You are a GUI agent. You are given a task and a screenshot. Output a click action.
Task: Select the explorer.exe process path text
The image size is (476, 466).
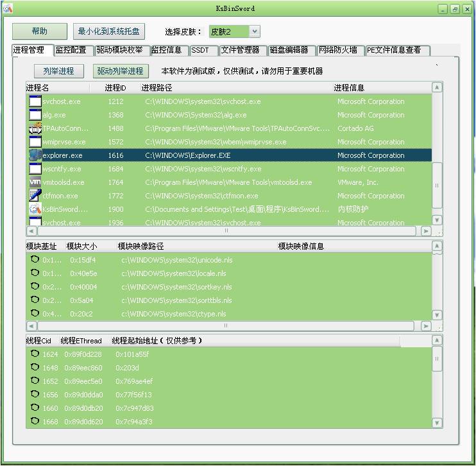tap(187, 155)
